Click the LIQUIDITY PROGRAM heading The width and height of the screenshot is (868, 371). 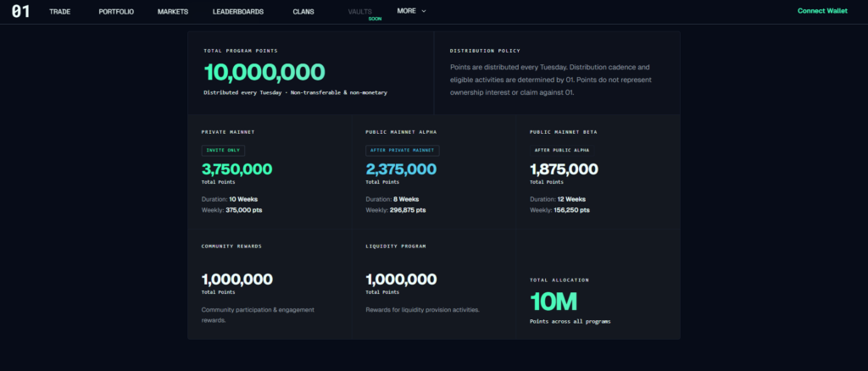pyautogui.click(x=396, y=246)
